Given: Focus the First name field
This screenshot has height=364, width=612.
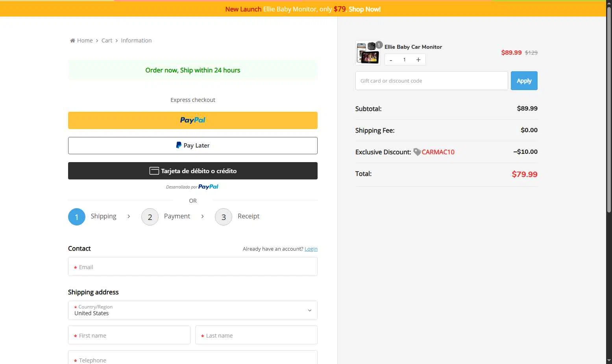Looking at the screenshot, I should pos(129,335).
